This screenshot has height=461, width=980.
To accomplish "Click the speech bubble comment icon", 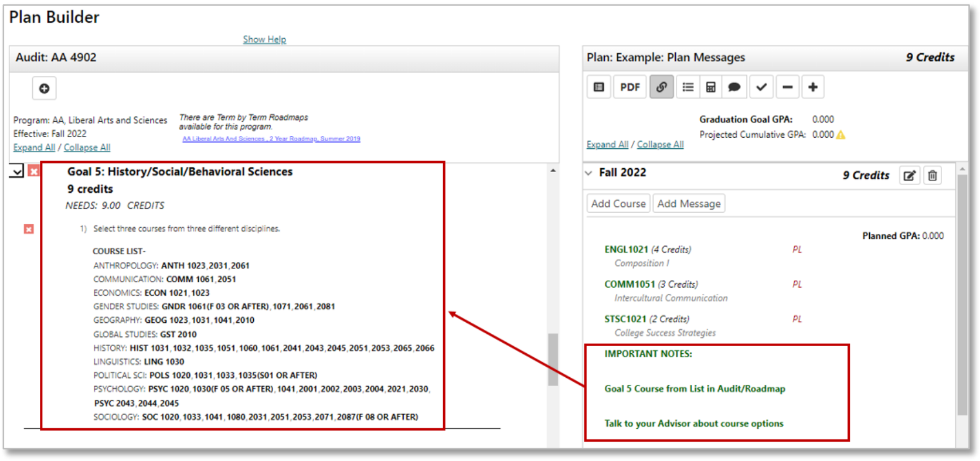I will click(x=734, y=87).
